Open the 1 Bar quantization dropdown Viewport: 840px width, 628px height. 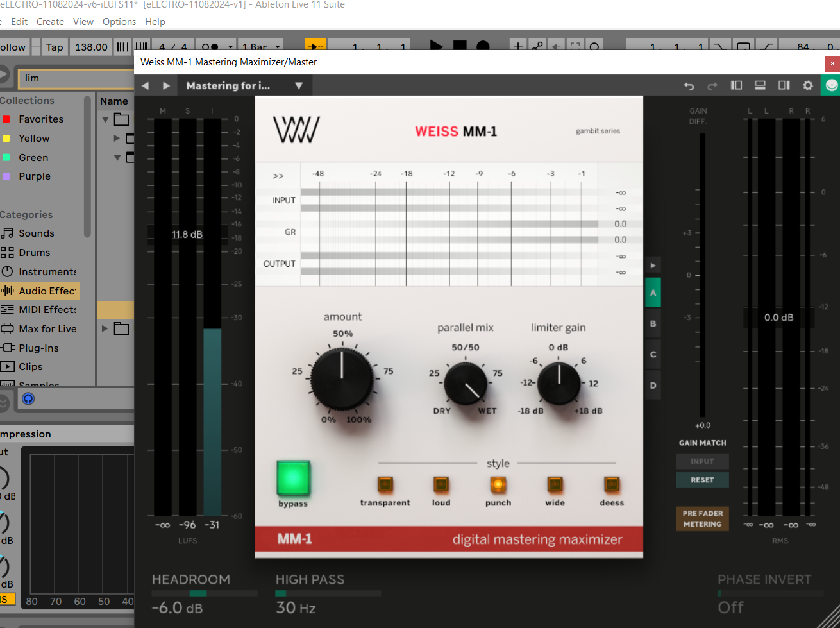click(261, 47)
